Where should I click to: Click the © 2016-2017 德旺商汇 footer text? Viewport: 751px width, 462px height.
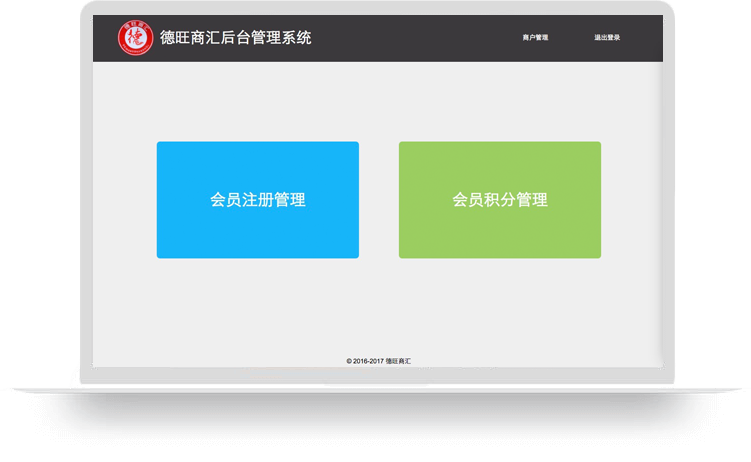[x=378, y=361]
